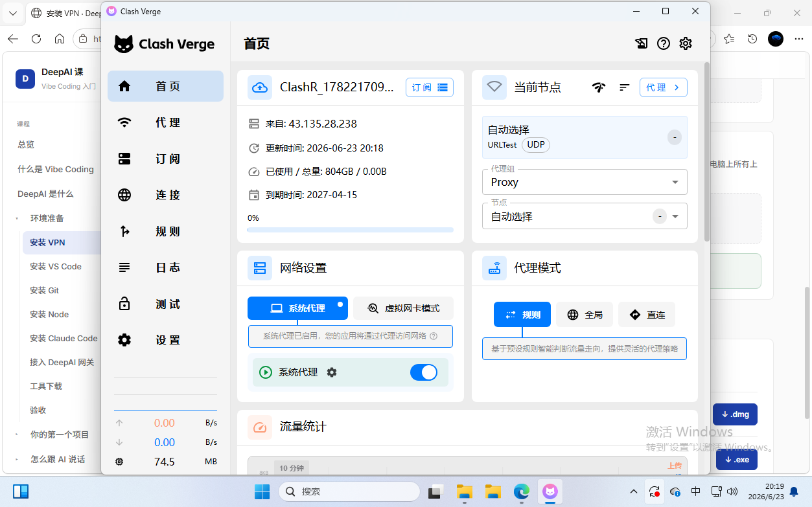This screenshot has width=812, height=507.
Task: Open the 首页 home navigation item
Action: (x=165, y=86)
